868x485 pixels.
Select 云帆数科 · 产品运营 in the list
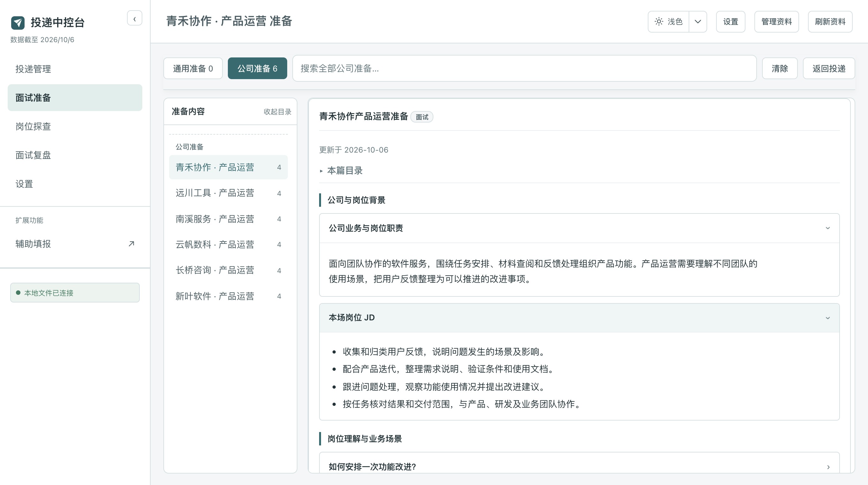[228, 244]
